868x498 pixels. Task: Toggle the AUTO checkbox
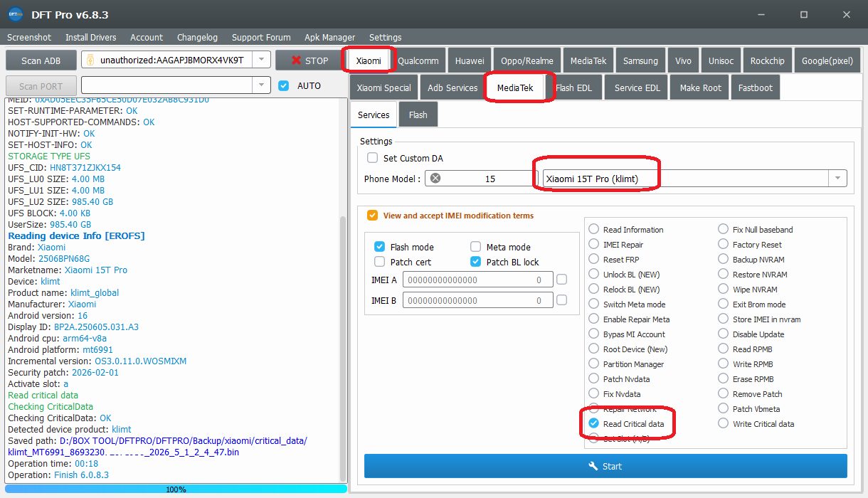(284, 85)
